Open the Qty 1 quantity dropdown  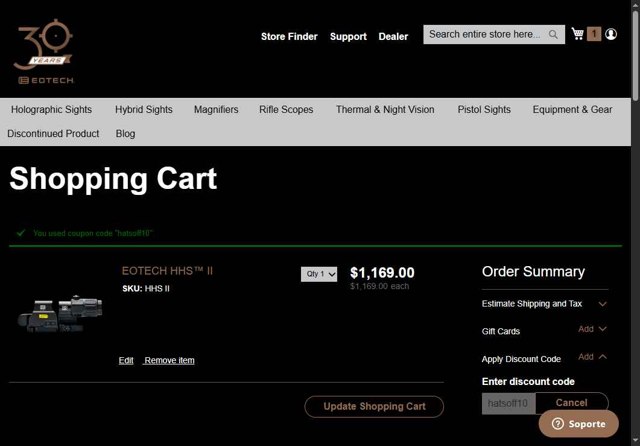coord(319,274)
